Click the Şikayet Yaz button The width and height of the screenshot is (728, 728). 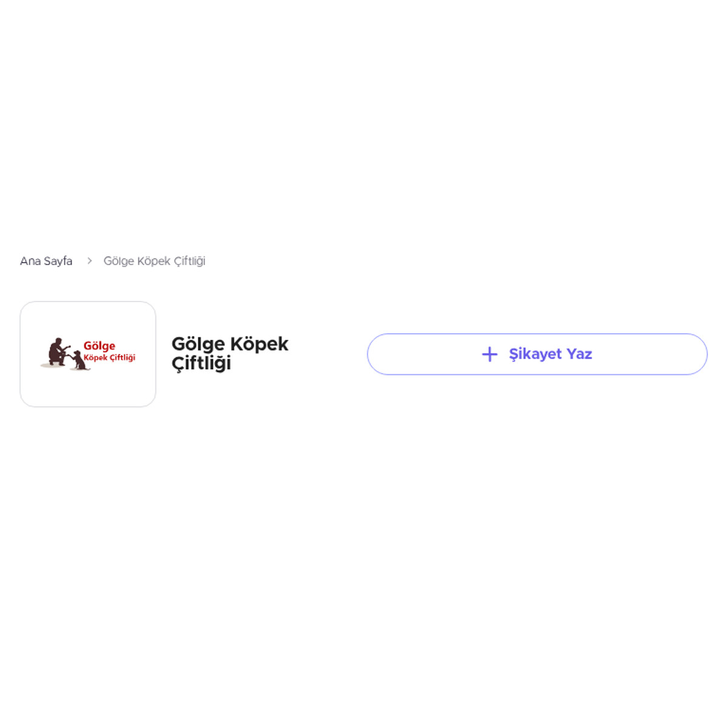[x=537, y=354]
